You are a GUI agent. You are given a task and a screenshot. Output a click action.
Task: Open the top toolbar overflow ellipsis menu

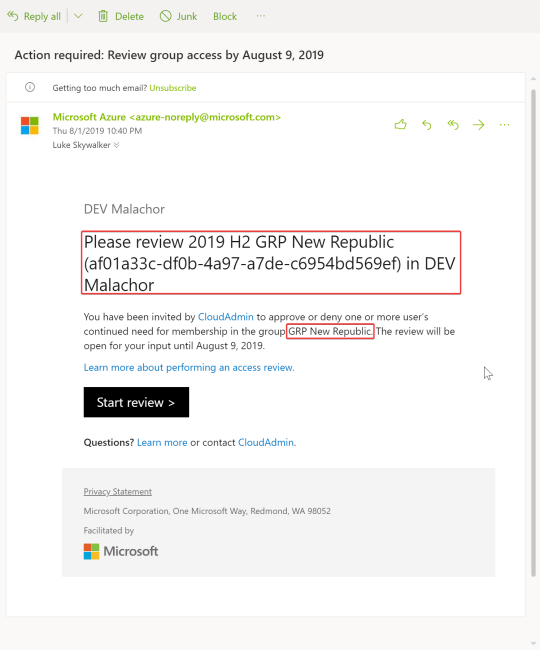(260, 16)
